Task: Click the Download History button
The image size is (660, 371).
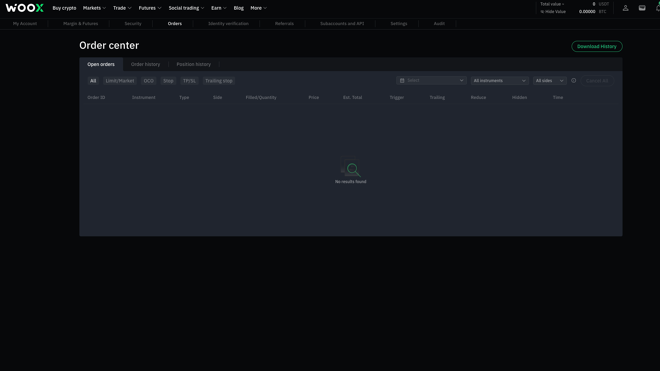Action: (x=596, y=46)
